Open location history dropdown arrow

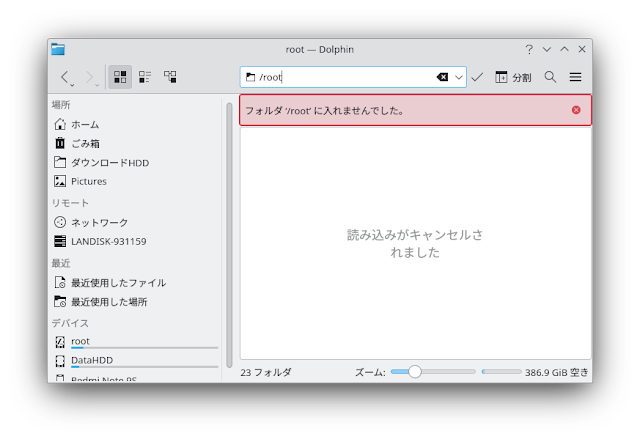[x=459, y=77]
